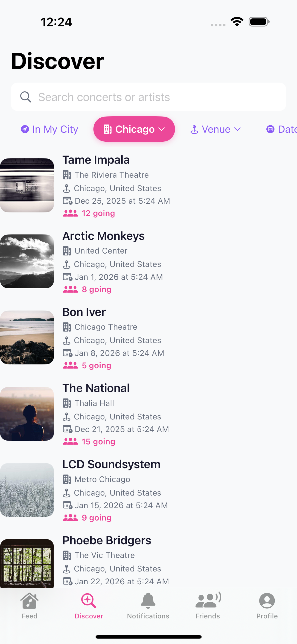Open the Venue dropdown
Image resolution: width=297 pixels, height=644 pixels.
pyautogui.click(x=215, y=129)
